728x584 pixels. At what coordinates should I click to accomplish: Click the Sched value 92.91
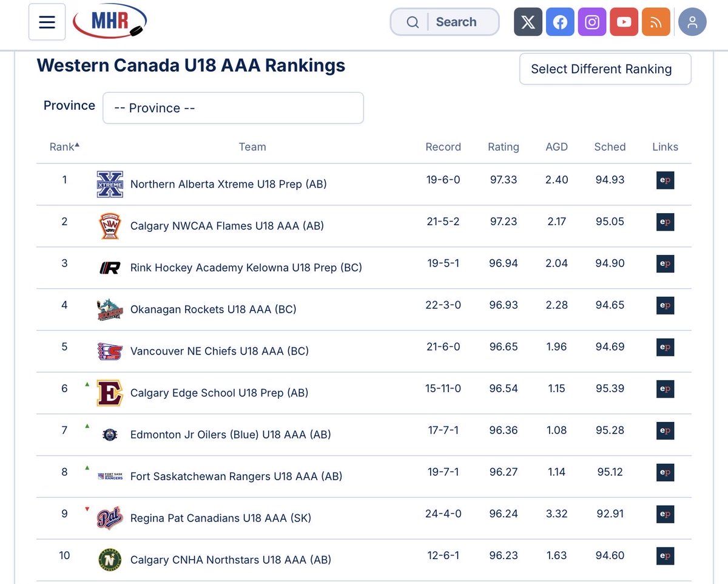coord(610,514)
